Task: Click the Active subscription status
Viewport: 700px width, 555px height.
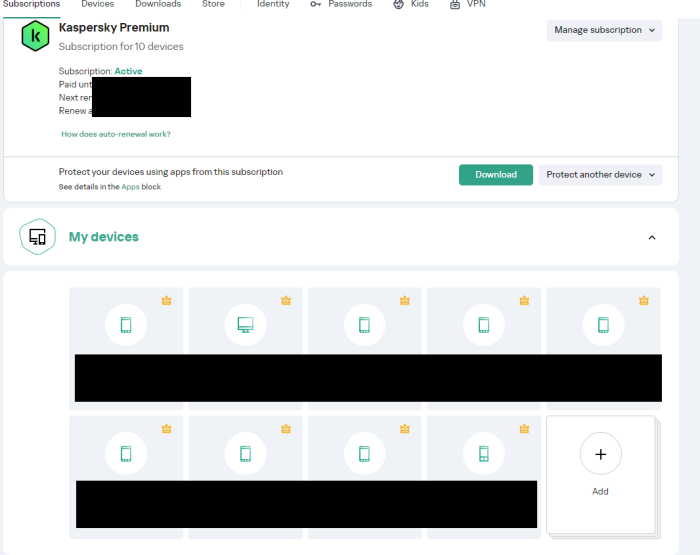Action: (128, 71)
